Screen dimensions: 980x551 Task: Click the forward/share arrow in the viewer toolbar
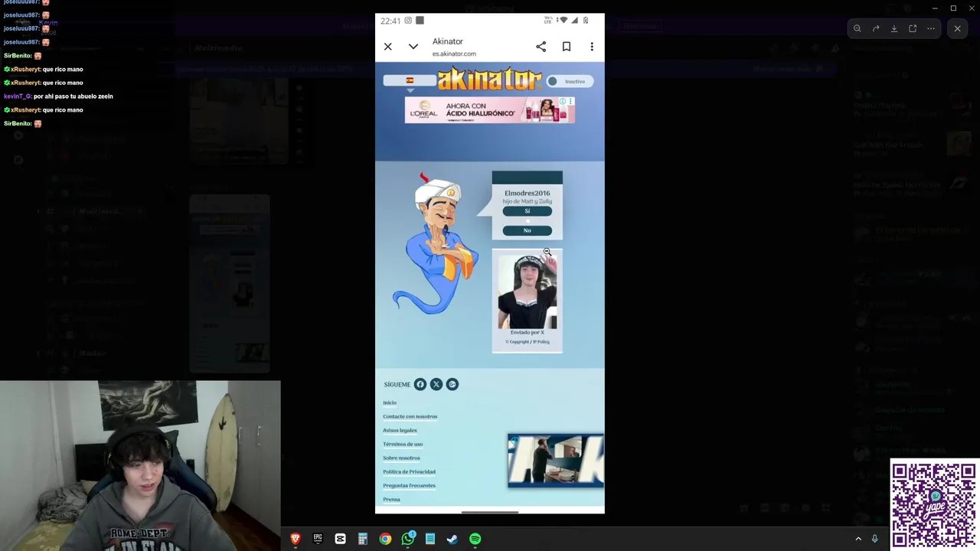click(x=876, y=29)
